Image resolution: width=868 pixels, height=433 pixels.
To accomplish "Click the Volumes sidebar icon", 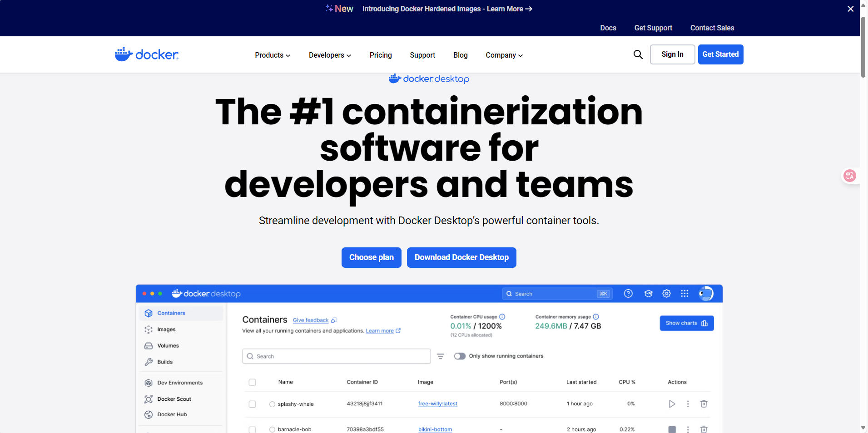I will click(149, 345).
